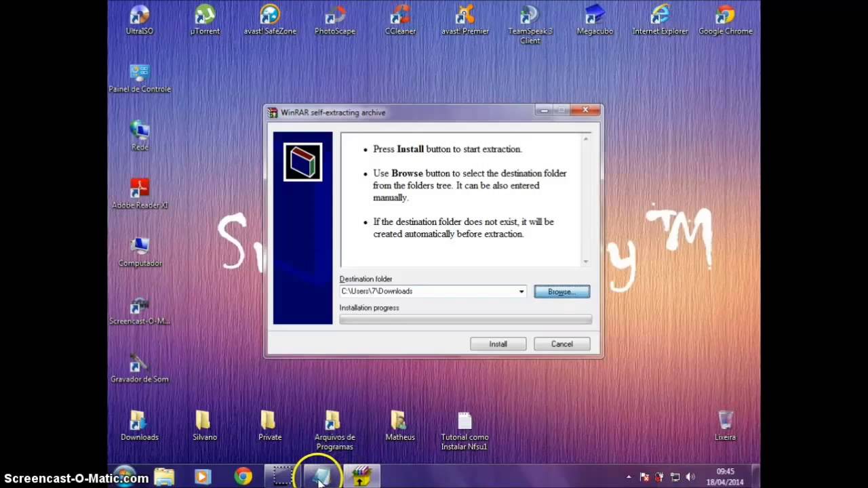
Task: Open the UltraISO desktop shortcut
Action: (139, 20)
